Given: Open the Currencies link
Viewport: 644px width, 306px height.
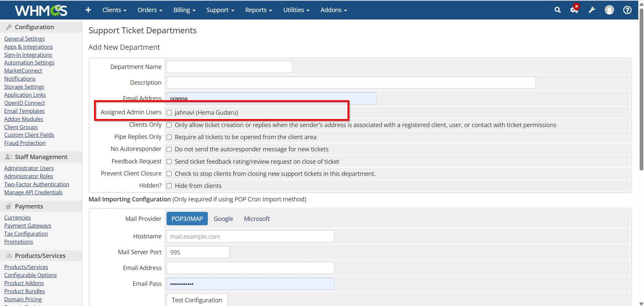Looking at the screenshot, I should tap(17, 218).
